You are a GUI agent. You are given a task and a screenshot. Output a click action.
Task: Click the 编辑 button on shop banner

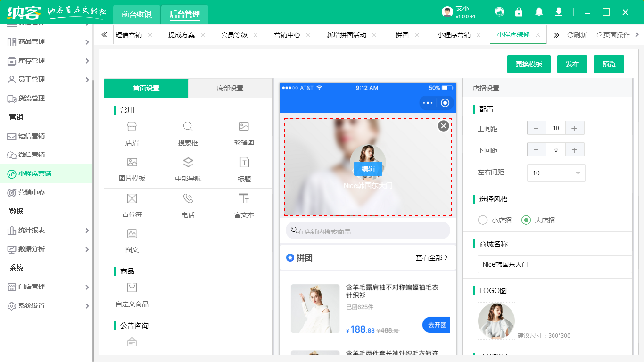(368, 169)
